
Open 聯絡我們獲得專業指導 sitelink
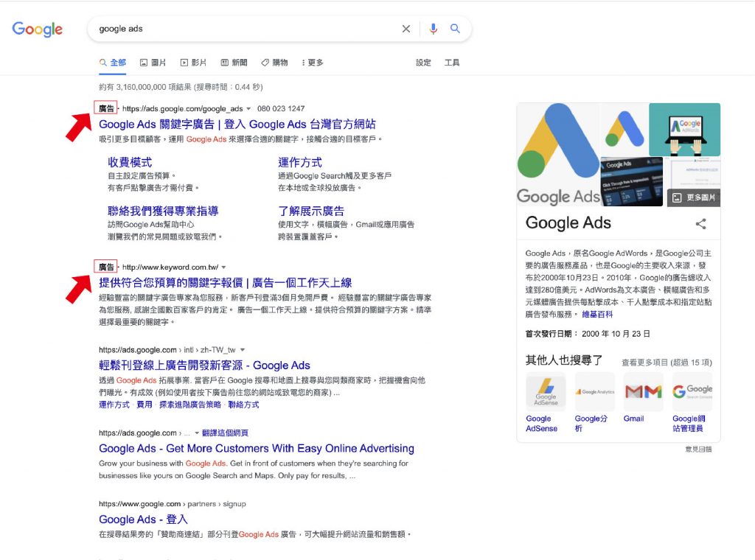[163, 211]
